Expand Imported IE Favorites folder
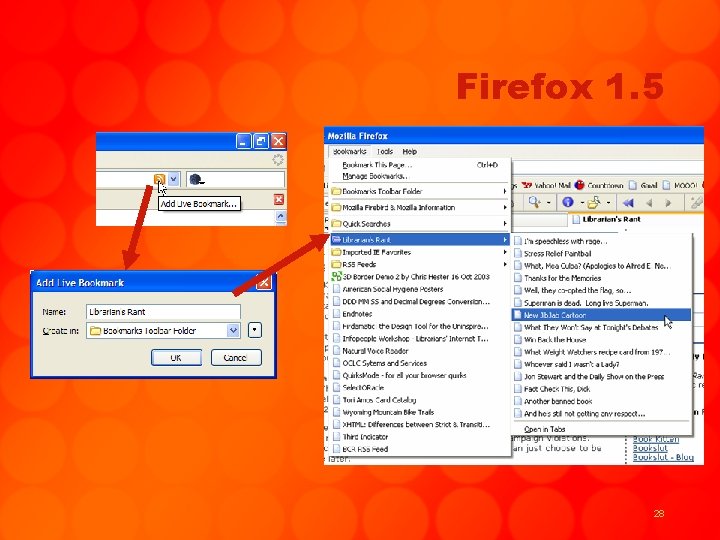720x540 pixels. [x=419, y=252]
